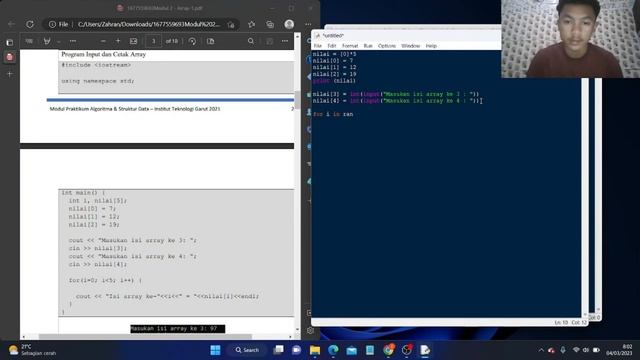This screenshot has height=360, width=640.
Task: Zoom out the PDF with minus
Action: click(x=103, y=41)
